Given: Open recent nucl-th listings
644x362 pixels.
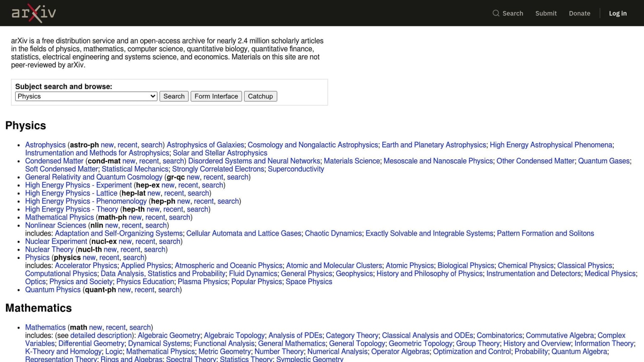Looking at the screenshot, I should click(130, 249).
